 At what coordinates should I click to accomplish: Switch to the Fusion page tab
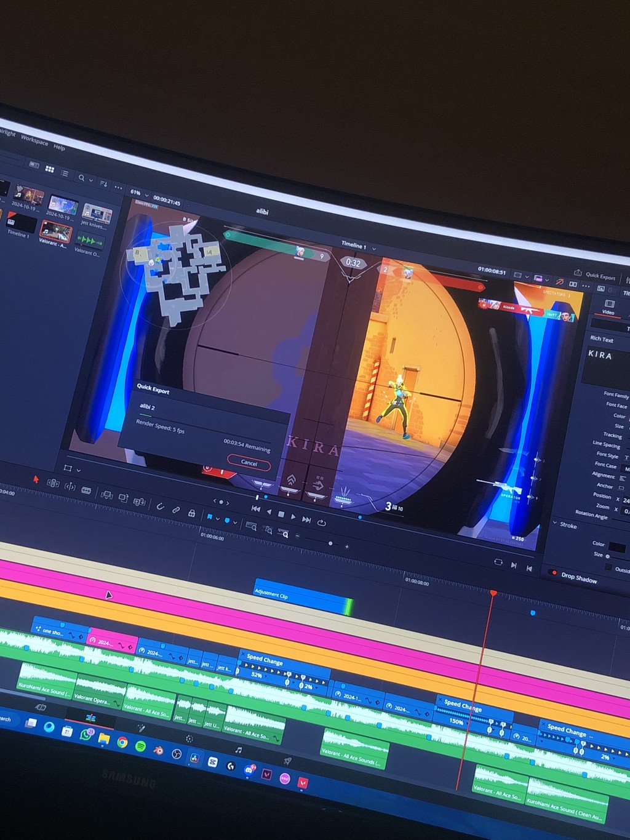pyautogui.click(x=141, y=727)
